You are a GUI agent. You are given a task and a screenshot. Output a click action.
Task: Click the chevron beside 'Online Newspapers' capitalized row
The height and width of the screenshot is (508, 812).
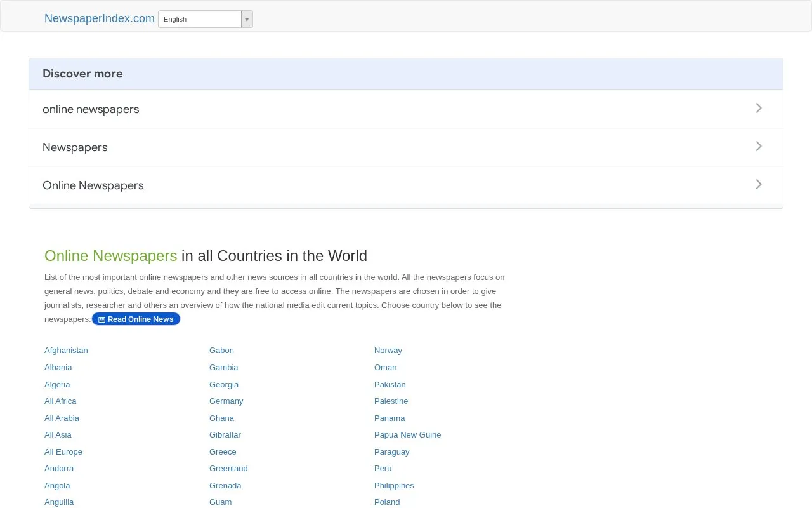[x=759, y=184]
